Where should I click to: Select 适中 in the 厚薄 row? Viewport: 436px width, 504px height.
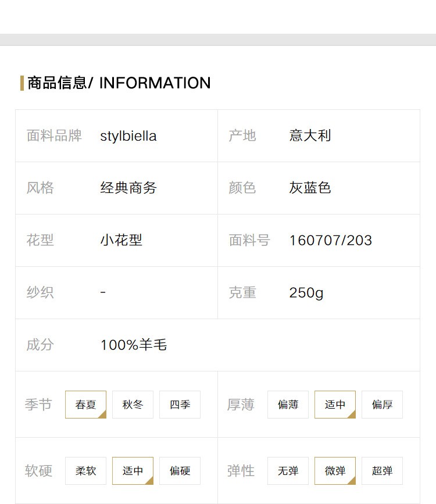(x=335, y=405)
